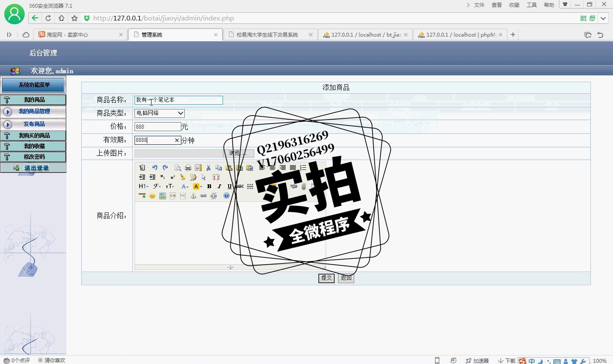Open the text color dropdown

point(185,186)
